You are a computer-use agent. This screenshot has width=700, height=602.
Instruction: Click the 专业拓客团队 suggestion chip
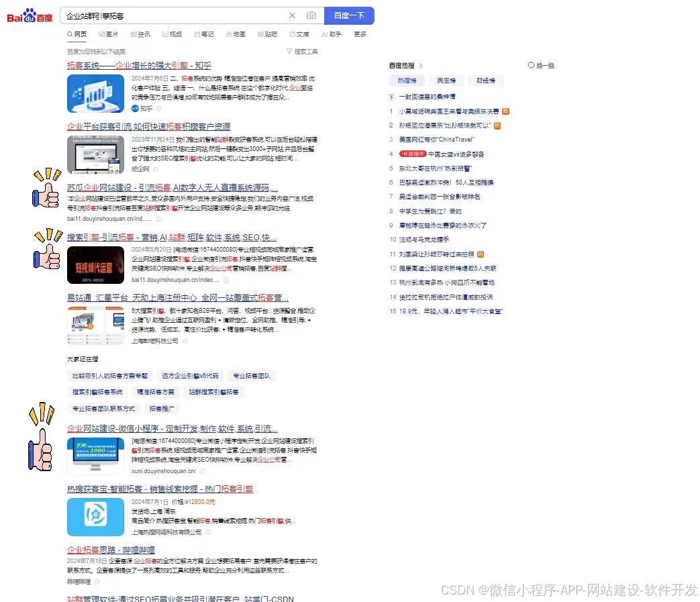(x=252, y=376)
